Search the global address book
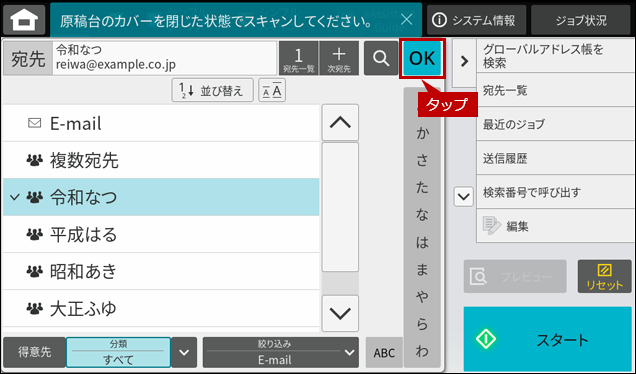636x374 pixels. pos(555,56)
